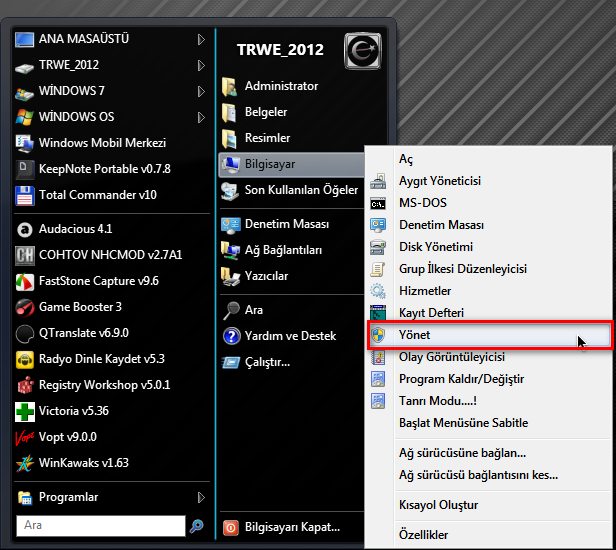This screenshot has width=616, height=550.
Task: Expand TRWE_2012 submenu arrow
Action: [201, 65]
